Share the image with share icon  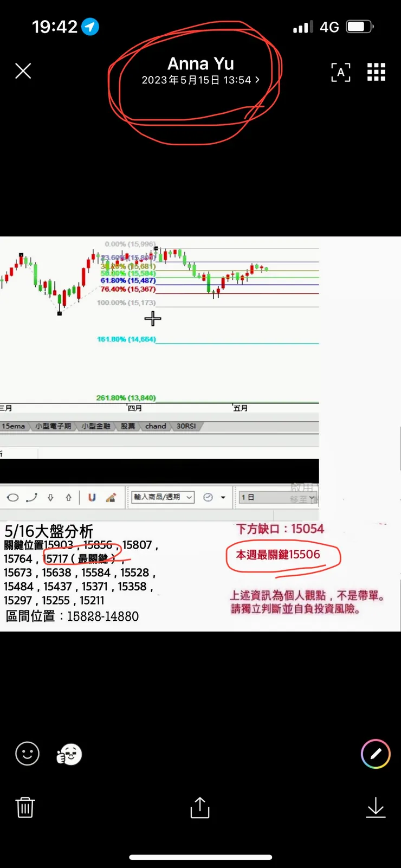click(200, 807)
